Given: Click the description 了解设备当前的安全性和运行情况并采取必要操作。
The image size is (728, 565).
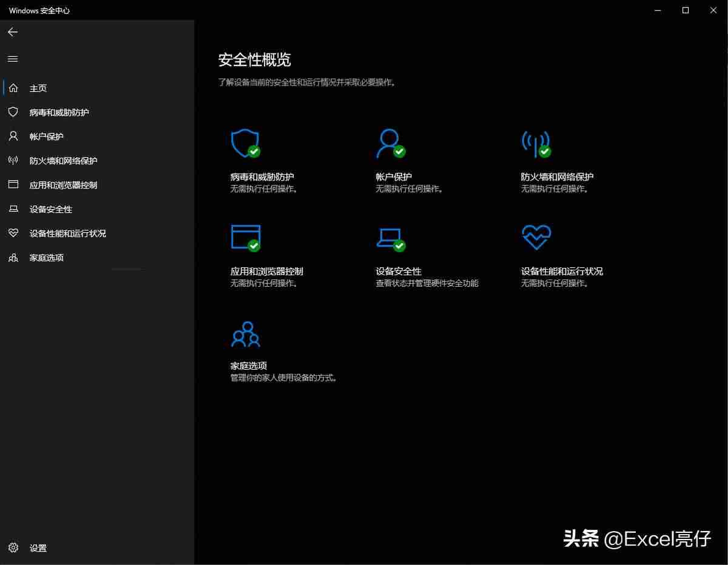Looking at the screenshot, I should 308,82.
